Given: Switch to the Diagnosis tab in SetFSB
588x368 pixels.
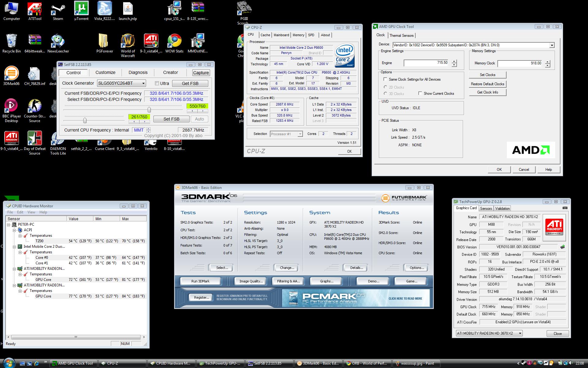Looking at the screenshot, I should point(138,73).
